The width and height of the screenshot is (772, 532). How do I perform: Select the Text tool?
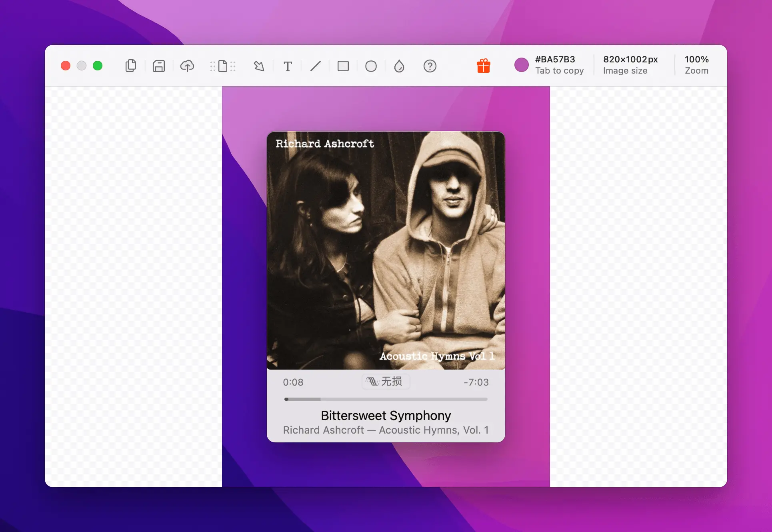click(x=288, y=66)
